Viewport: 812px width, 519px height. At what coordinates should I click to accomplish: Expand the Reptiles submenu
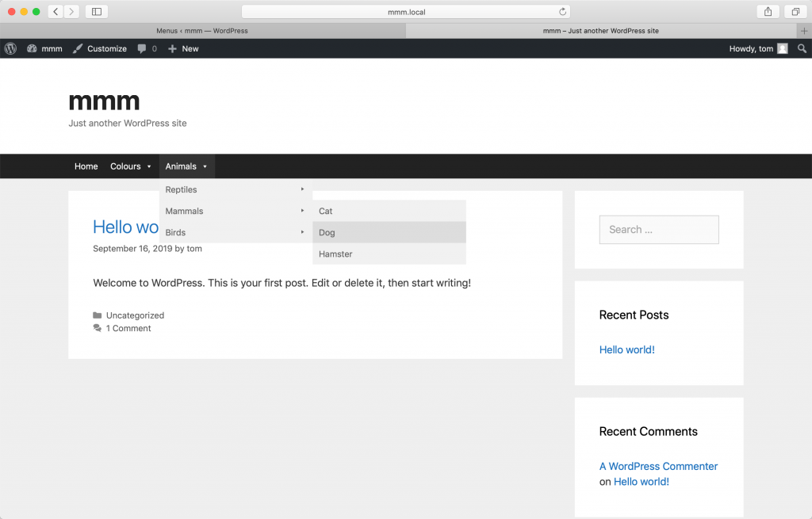236,189
